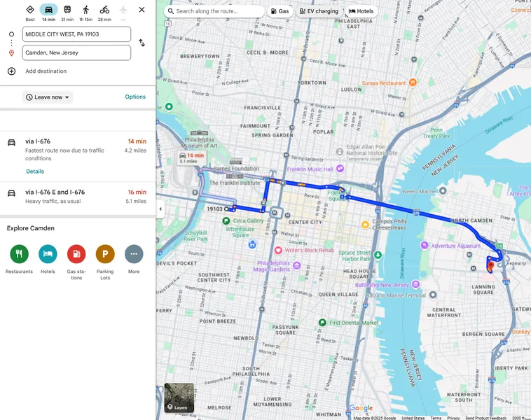Select the via I-676 14 min route
Screen dimensions: 531x420
pos(78,156)
